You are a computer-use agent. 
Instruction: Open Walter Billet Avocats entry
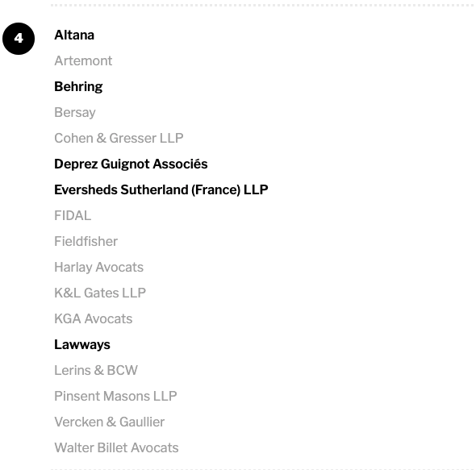point(116,448)
